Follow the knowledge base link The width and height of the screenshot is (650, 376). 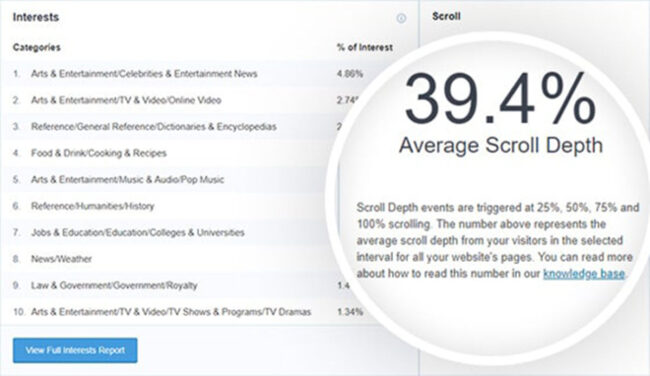pos(584,274)
